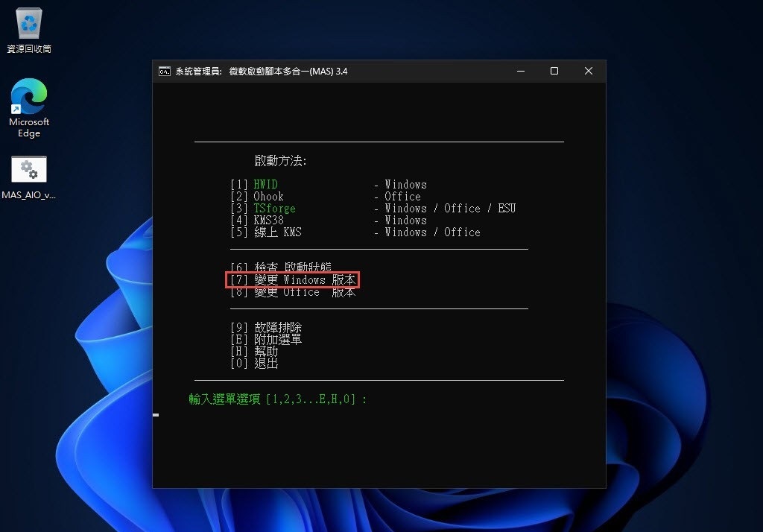763x532 pixels.
Task: Launch the Microsoft Edge desktop shortcut
Action: (29, 108)
